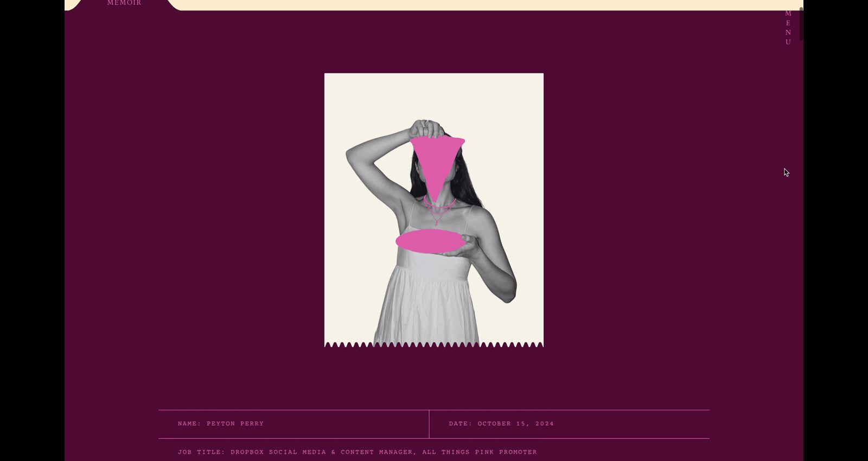Click the pink oval shape in hand
The image size is (868, 461).
point(430,241)
